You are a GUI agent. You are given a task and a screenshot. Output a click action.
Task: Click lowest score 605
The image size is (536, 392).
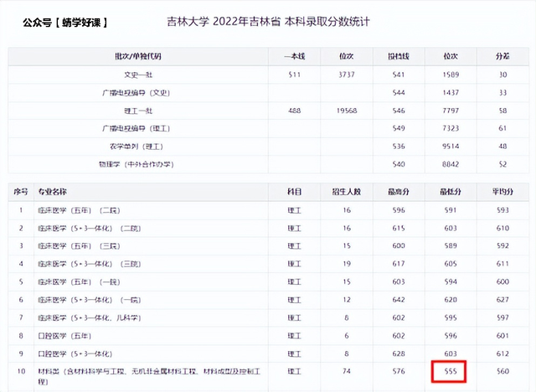[x=451, y=264]
